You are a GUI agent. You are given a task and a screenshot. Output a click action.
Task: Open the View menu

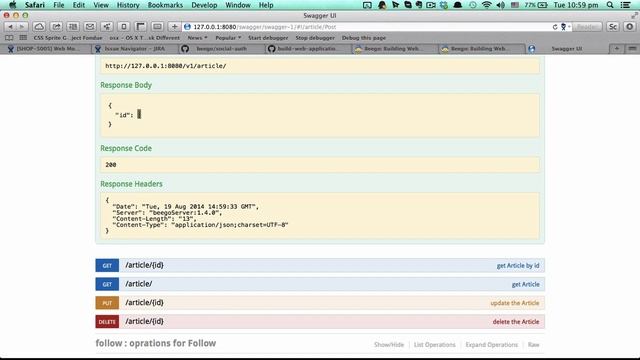tap(101, 5)
